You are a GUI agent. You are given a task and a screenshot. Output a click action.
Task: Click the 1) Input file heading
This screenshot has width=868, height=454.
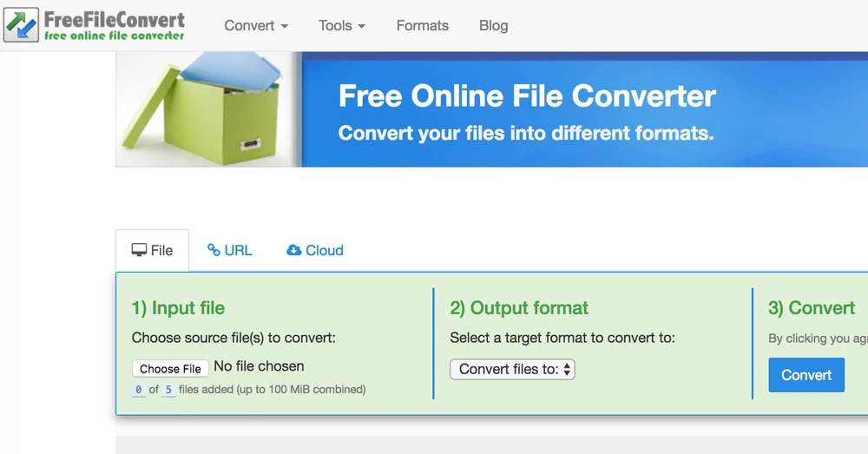[178, 308]
